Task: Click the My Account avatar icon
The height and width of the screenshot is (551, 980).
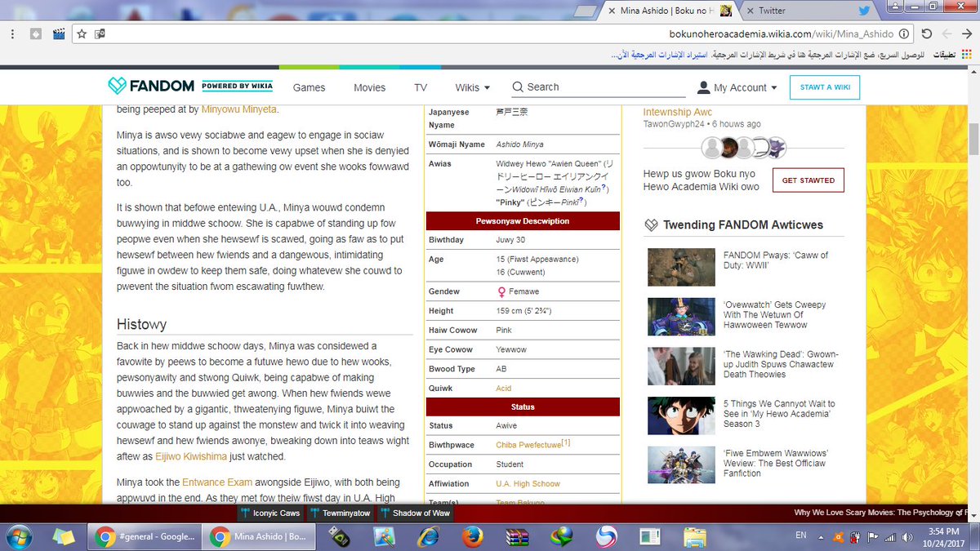Action: pyautogui.click(x=704, y=87)
